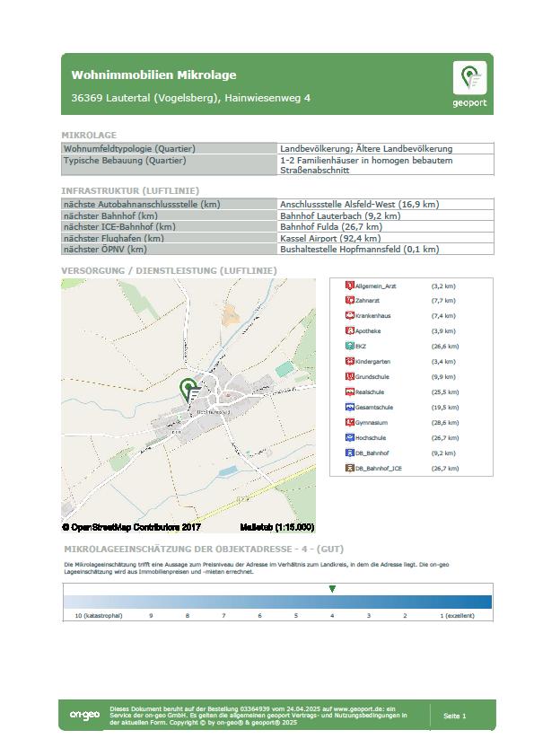Click the on-geo logo in footer
Image resolution: width=534 pixels, height=756 pixels.
[x=85, y=715]
